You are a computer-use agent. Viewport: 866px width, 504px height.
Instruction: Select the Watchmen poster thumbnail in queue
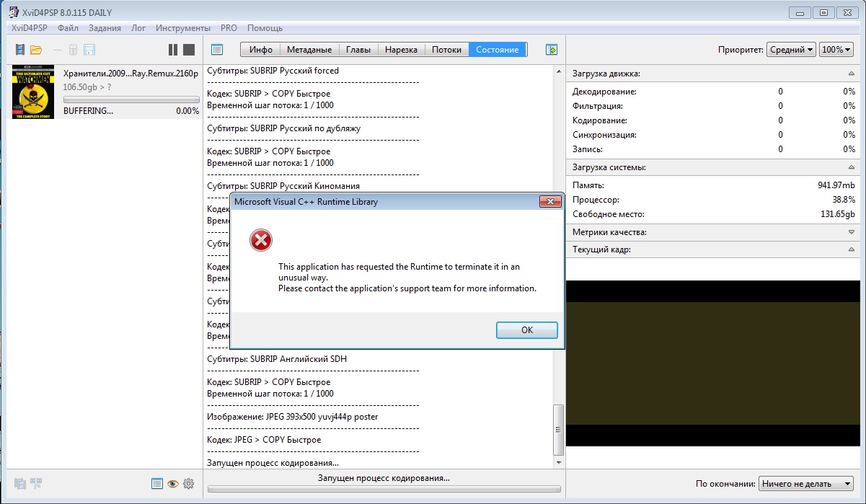[33, 92]
